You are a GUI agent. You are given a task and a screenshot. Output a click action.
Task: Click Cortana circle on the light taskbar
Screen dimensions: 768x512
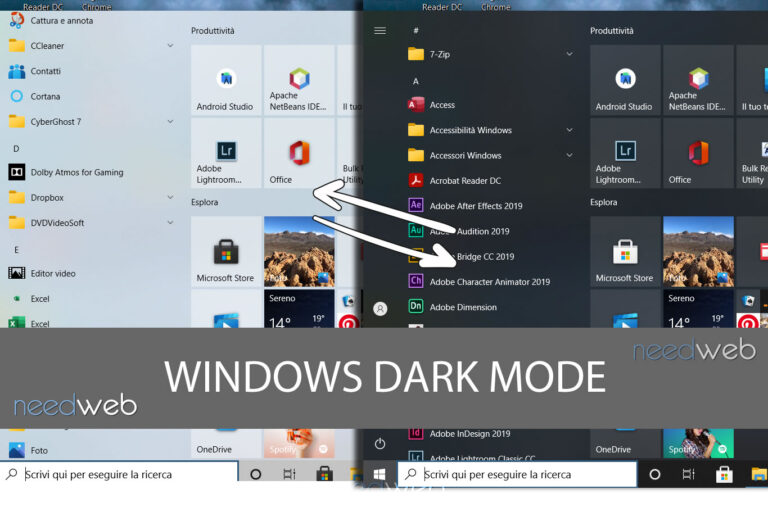tap(256, 474)
